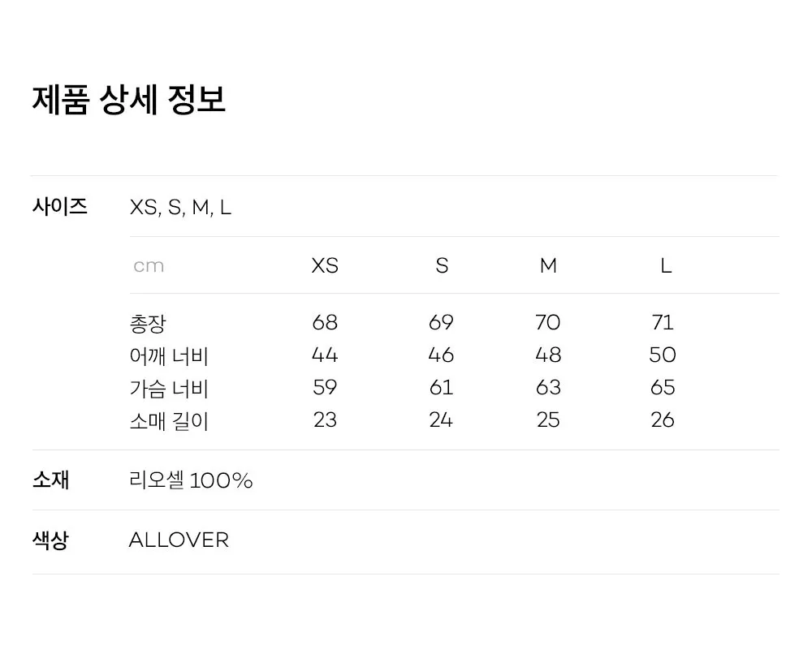The height and width of the screenshot is (654, 812).
Task: Click the M 가슴 너비 value 63
Action: point(548,388)
